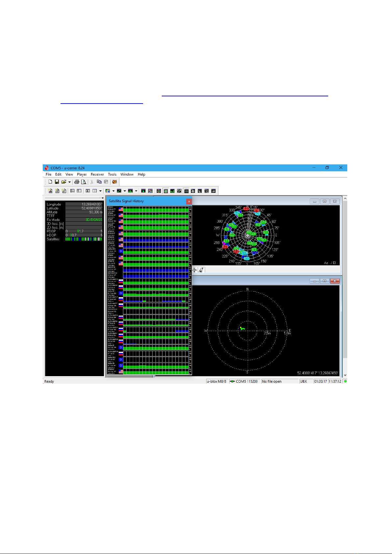Open the File menu

[x=48, y=174]
